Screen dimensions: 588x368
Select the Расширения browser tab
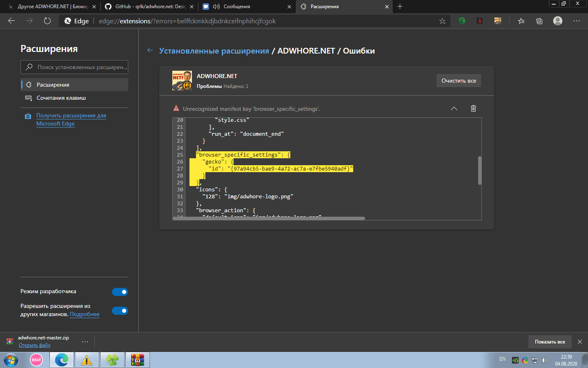pyautogui.click(x=344, y=7)
